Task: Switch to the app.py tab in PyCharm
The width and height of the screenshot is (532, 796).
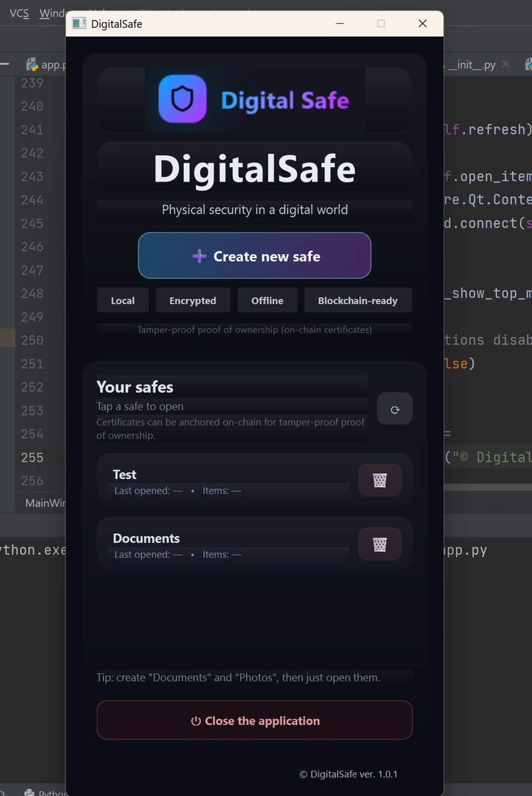Action: coord(45,64)
